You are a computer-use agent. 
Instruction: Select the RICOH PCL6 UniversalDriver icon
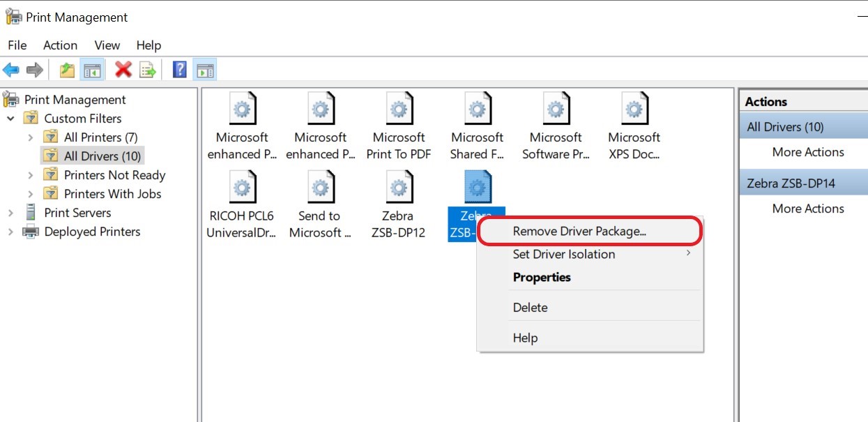(x=241, y=188)
